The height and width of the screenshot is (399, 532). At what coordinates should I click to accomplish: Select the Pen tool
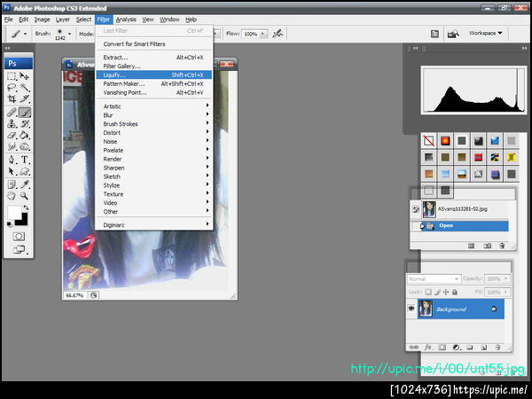(x=12, y=160)
